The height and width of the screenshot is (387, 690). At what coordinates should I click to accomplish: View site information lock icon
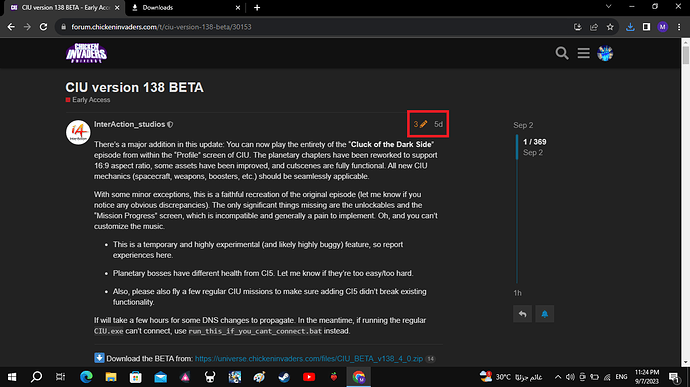click(63, 27)
